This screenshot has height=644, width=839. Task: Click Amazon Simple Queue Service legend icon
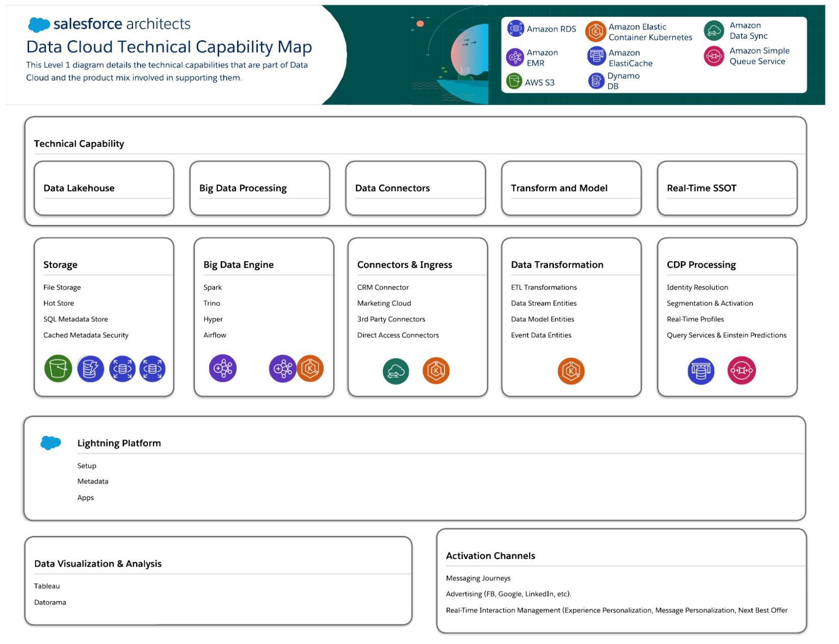714,56
